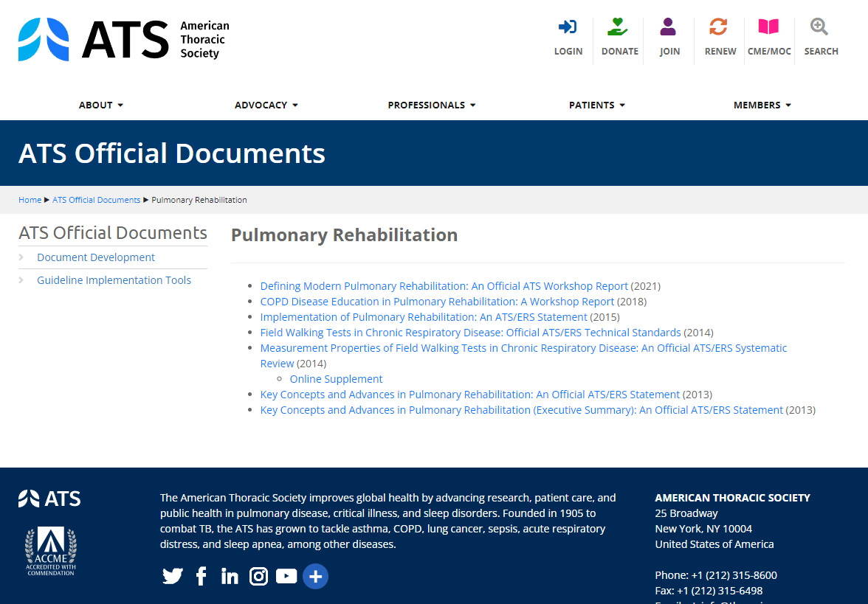The height and width of the screenshot is (604, 868).
Task: Expand more social links plus button
Action: pos(315,576)
